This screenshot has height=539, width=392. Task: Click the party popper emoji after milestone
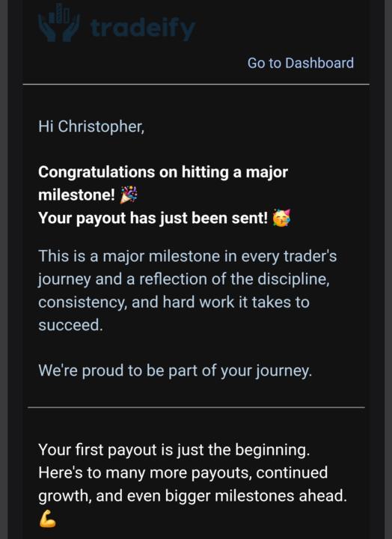(129, 195)
